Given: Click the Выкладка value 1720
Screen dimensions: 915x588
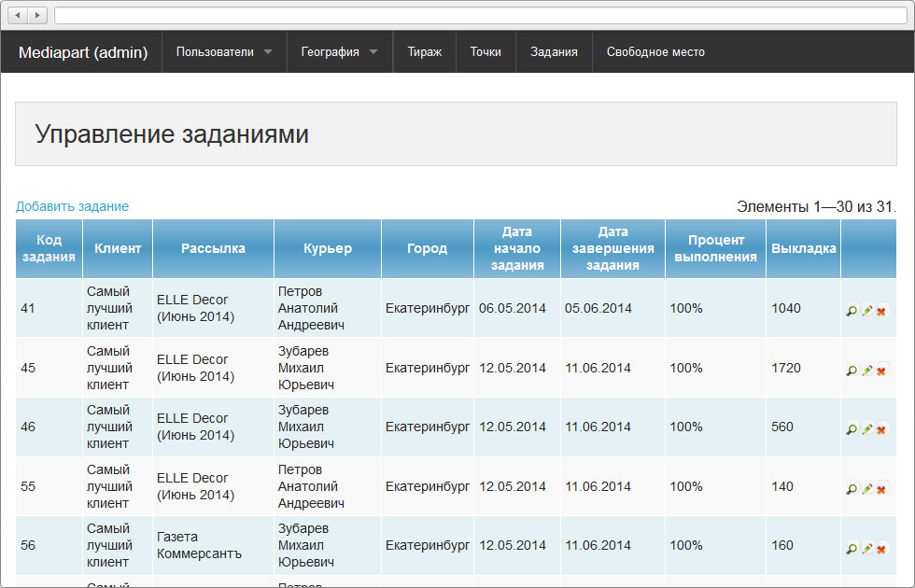Looking at the screenshot, I should pyautogui.click(x=785, y=368).
